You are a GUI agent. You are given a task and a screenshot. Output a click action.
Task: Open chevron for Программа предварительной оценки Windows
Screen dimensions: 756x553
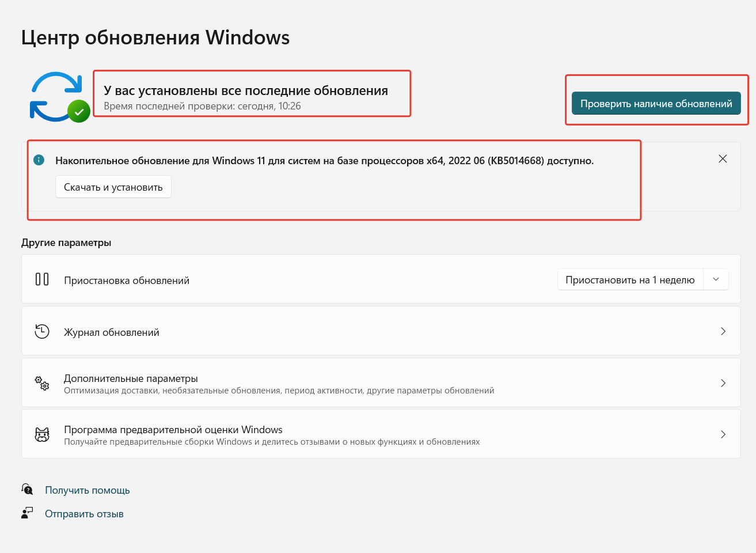(723, 434)
